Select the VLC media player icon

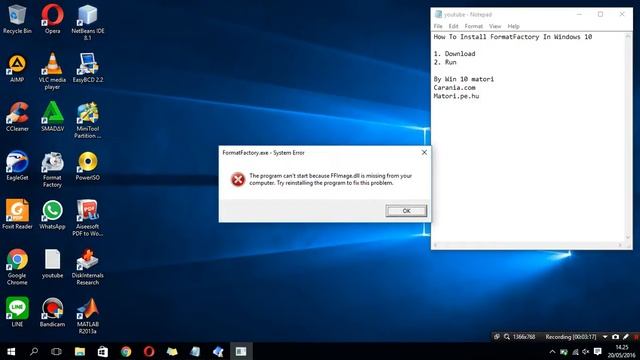[x=52, y=71]
